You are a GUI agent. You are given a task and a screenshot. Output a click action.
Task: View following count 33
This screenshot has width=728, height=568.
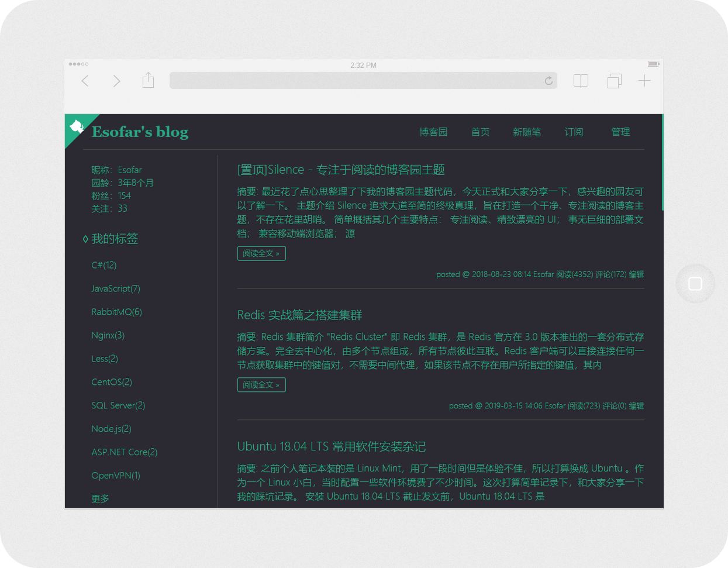coord(122,209)
